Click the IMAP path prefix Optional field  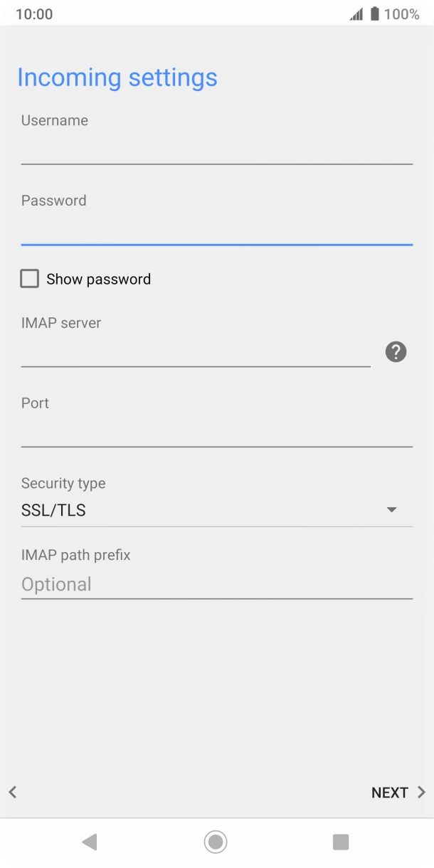click(217, 584)
